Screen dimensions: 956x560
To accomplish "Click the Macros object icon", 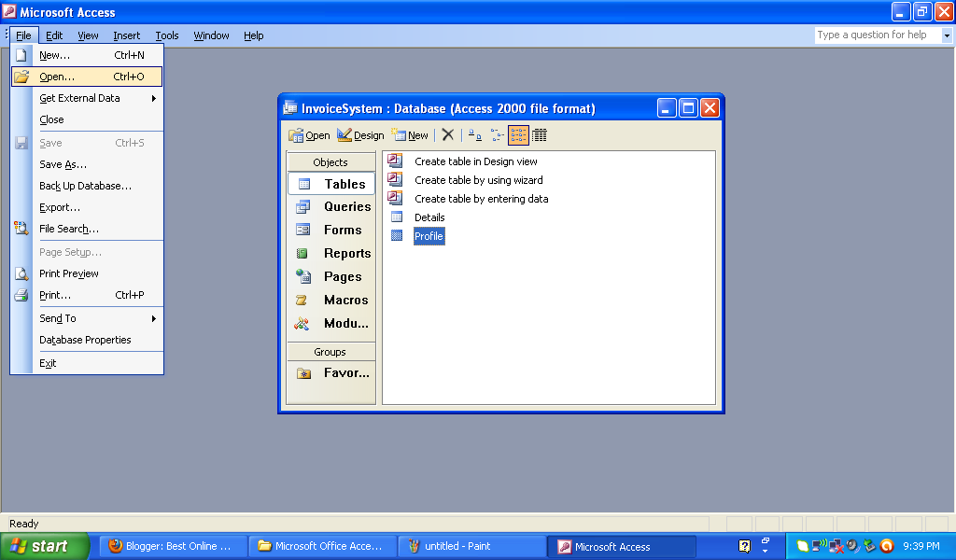I will (x=302, y=300).
